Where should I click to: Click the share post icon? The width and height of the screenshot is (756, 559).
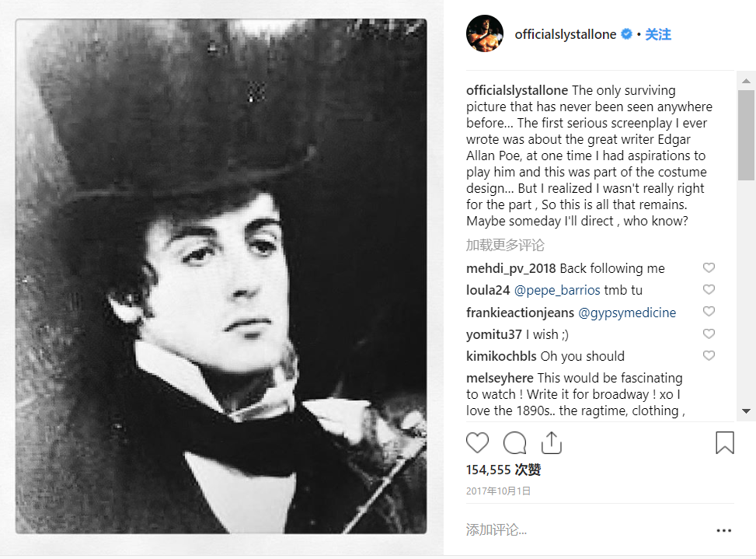[551, 443]
